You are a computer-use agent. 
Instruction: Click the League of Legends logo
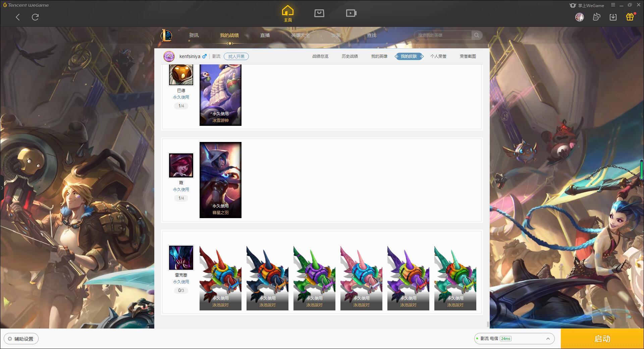166,35
